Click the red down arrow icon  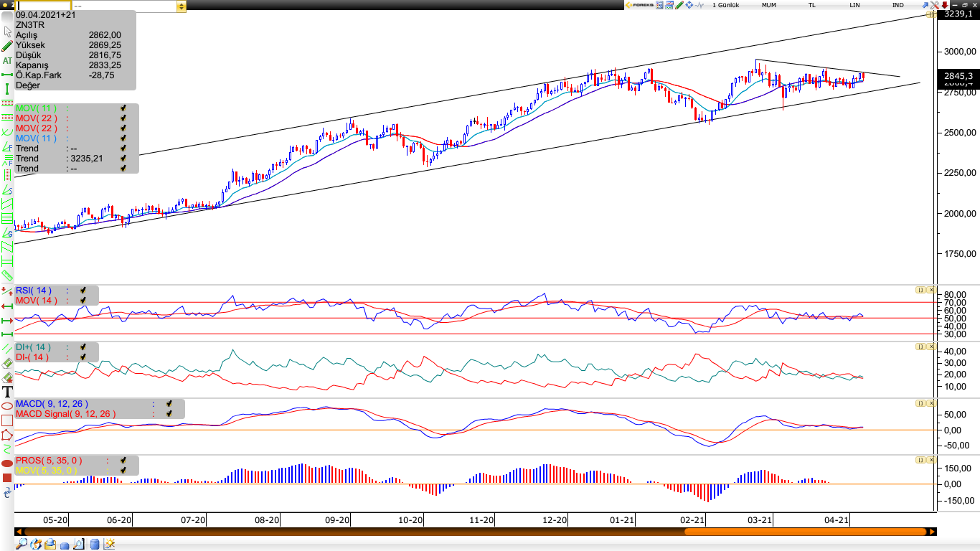(945, 5)
